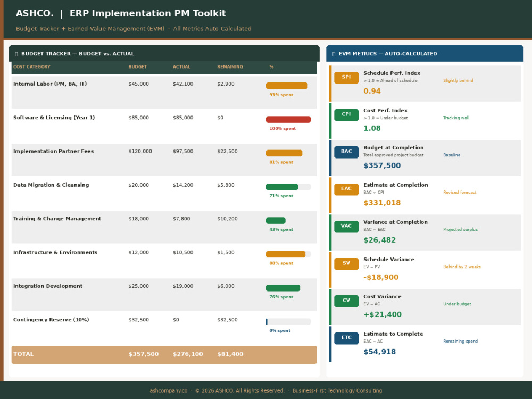Click the Data Migration & Cleansing label
This screenshot has height=399, width=532.
coord(51,185)
